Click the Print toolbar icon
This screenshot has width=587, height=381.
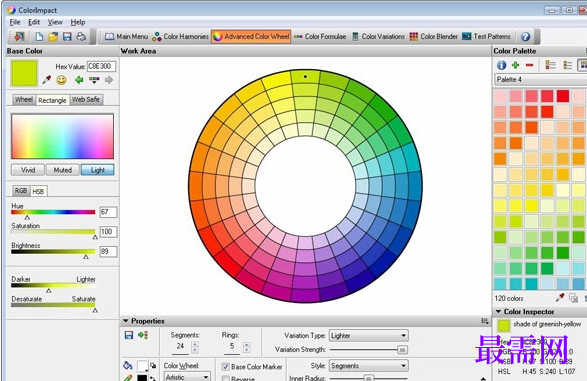point(81,37)
